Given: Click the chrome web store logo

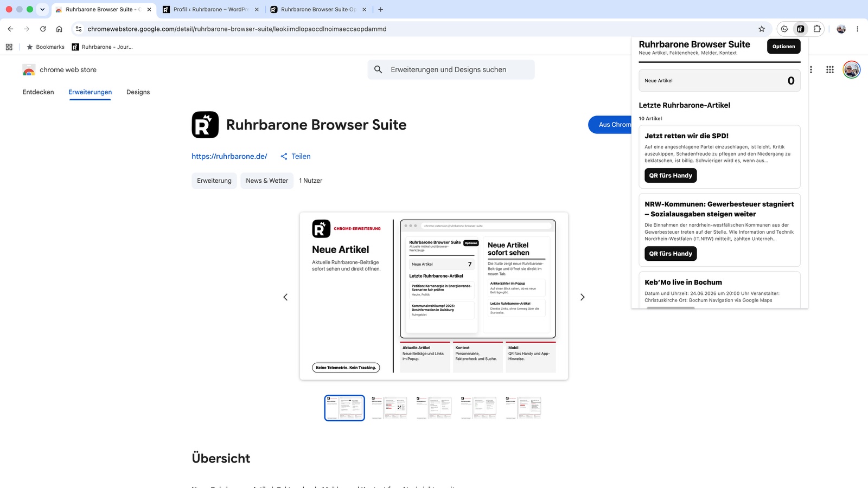Looking at the screenshot, I should (x=60, y=70).
